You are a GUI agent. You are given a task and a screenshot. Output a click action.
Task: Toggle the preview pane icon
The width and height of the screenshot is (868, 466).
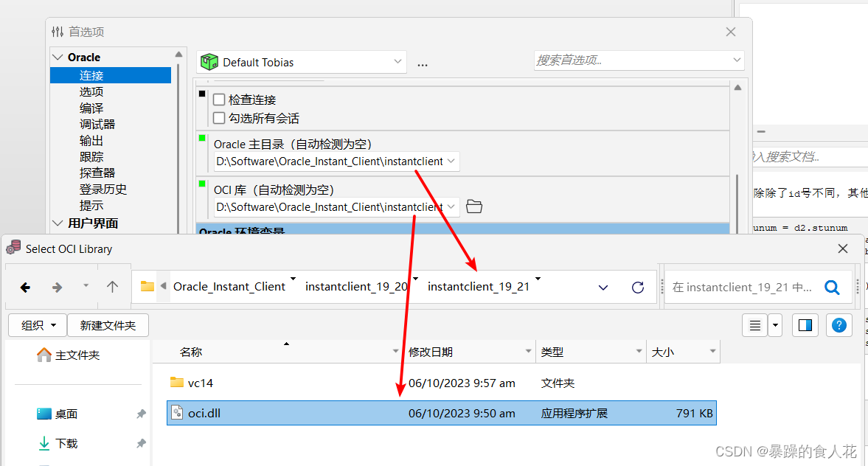click(x=804, y=324)
